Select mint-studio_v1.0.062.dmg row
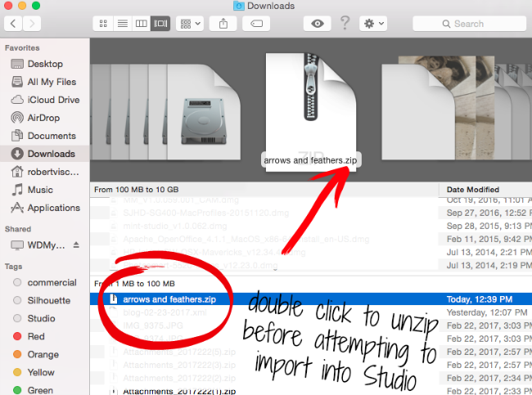The height and width of the screenshot is (395, 532). pyautogui.click(x=174, y=227)
